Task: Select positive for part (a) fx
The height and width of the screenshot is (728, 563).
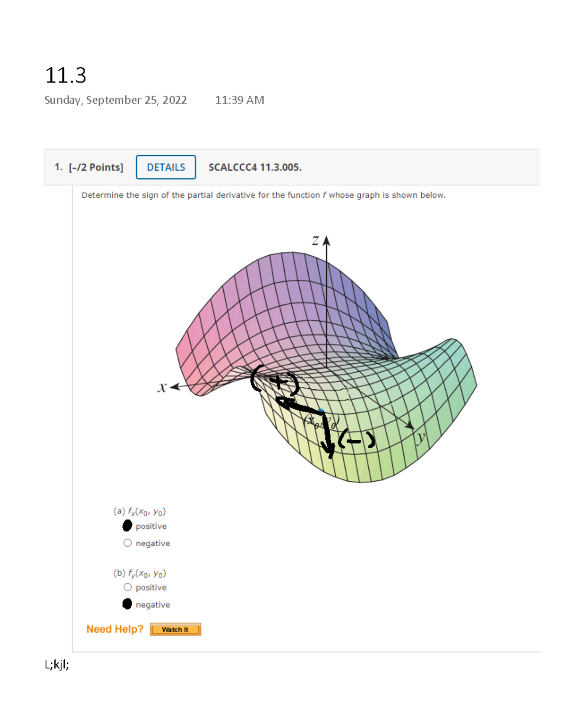Action: click(127, 526)
